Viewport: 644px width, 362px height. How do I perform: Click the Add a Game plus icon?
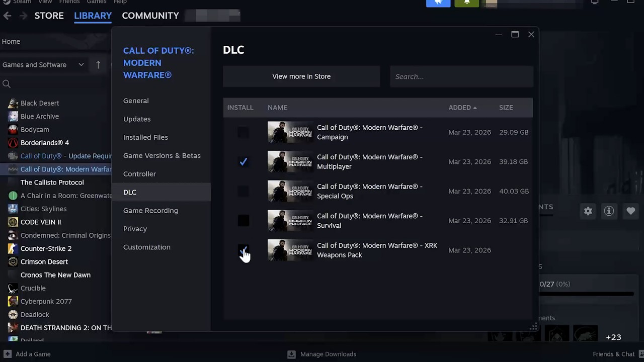pos(8,354)
